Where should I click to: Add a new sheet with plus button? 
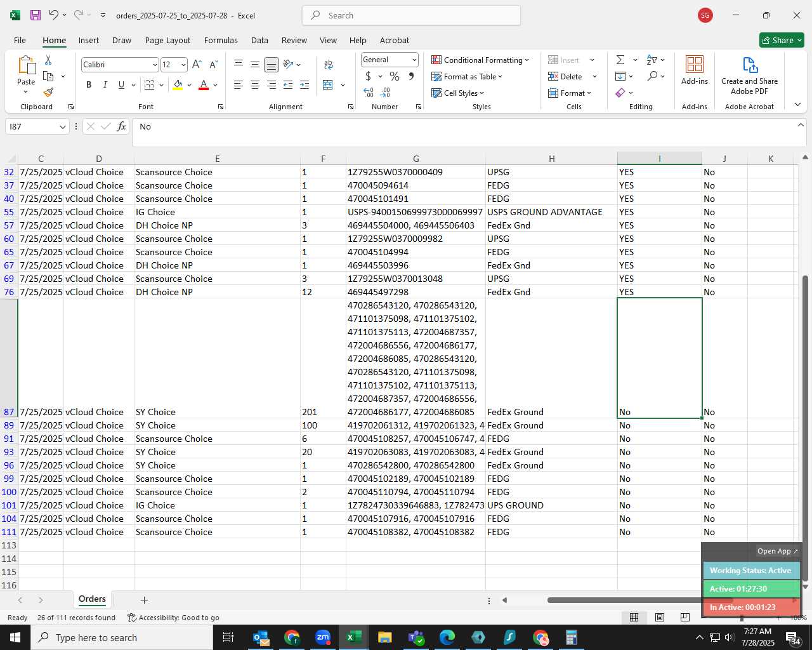pyautogui.click(x=144, y=600)
